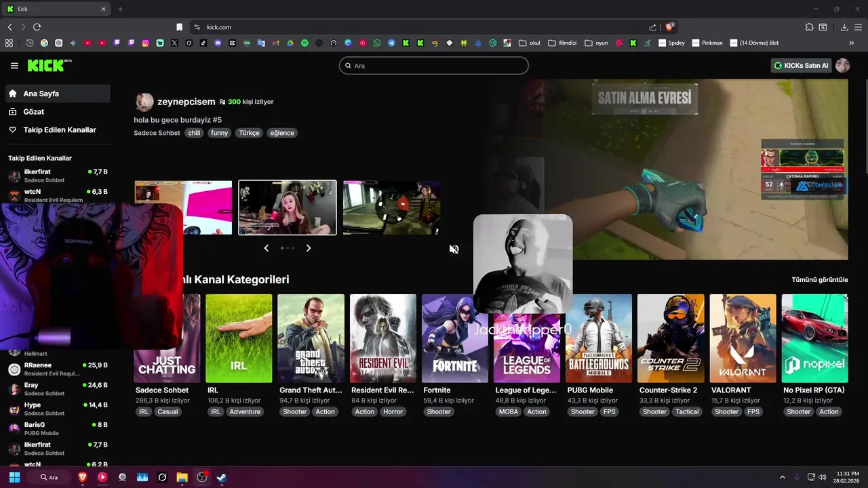The height and width of the screenshot is (488, 868).
Task: Click the Brave Shields icon in the address bar
Action: [x=669, y=27]
